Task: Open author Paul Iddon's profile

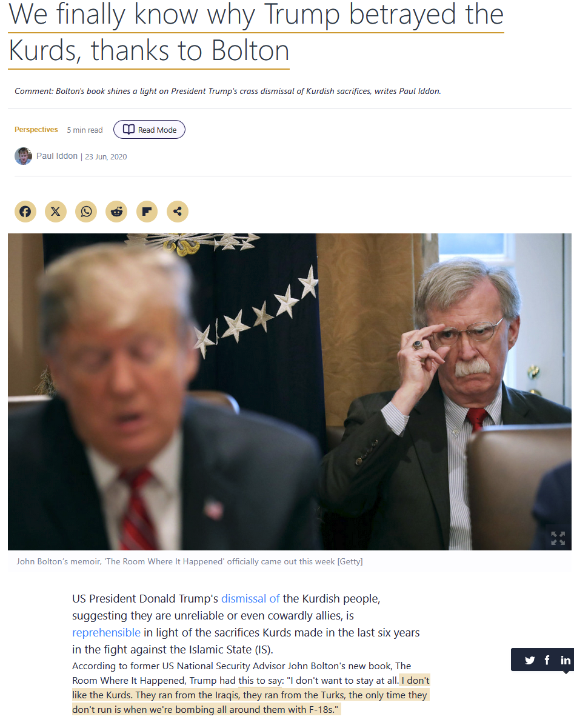Action: click(57, 156)
